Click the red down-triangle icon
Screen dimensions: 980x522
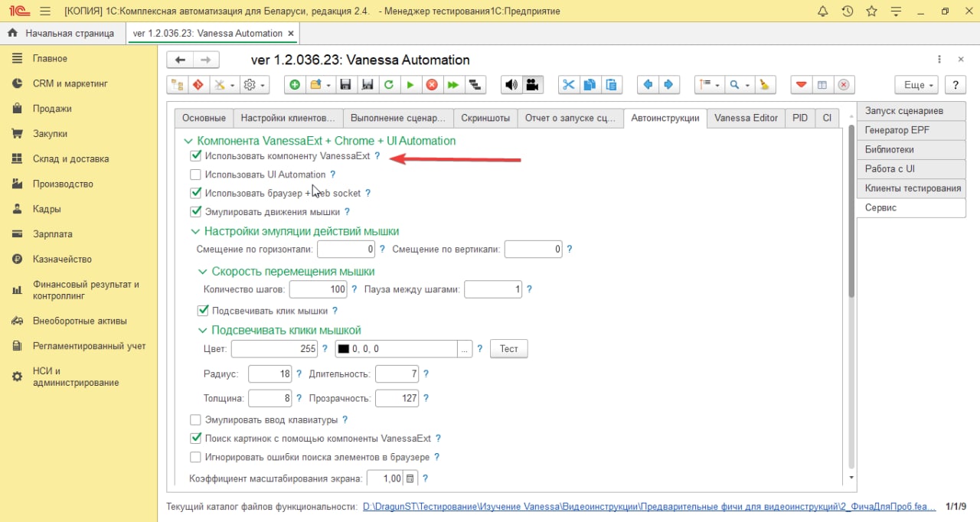[801, 85]
